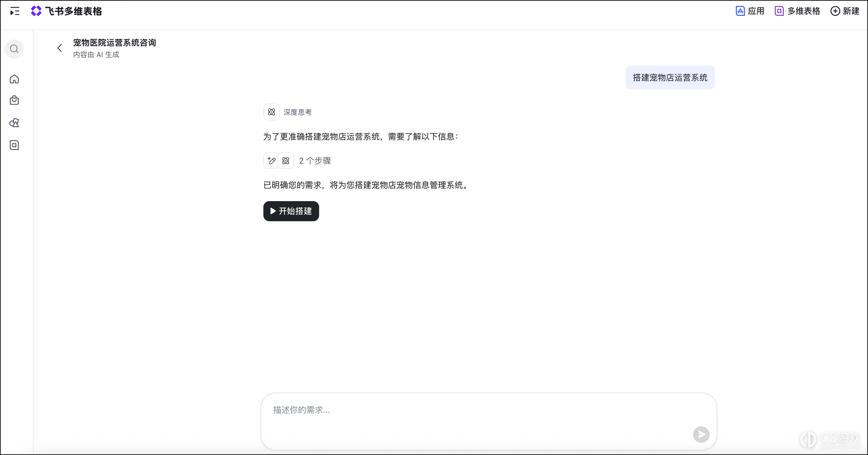Click the 新建 button in the top bar
The image size is (868, 455).
(x=845, y=11)
